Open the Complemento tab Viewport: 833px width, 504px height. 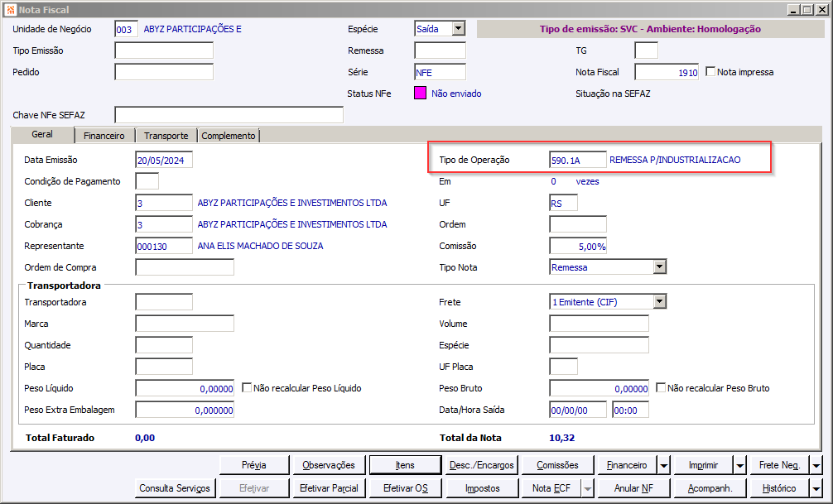point(229,136)
